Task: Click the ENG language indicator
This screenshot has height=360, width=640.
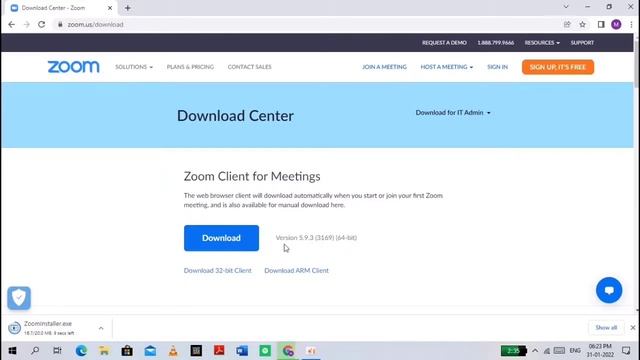Action: click(x=575, y=351)
